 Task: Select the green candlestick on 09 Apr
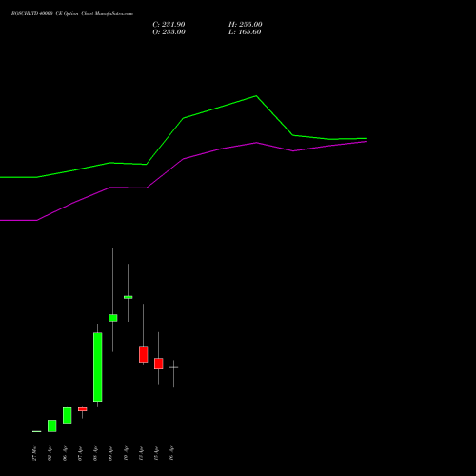tap(113, 318)
